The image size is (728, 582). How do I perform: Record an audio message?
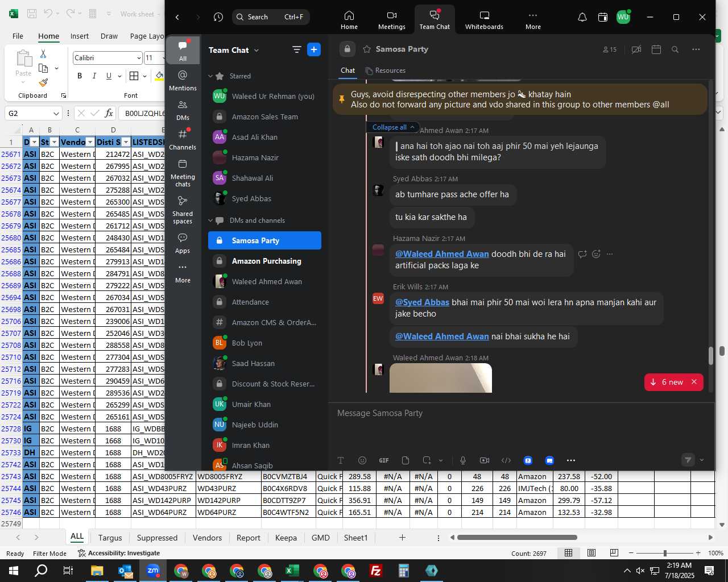[463, 460]
